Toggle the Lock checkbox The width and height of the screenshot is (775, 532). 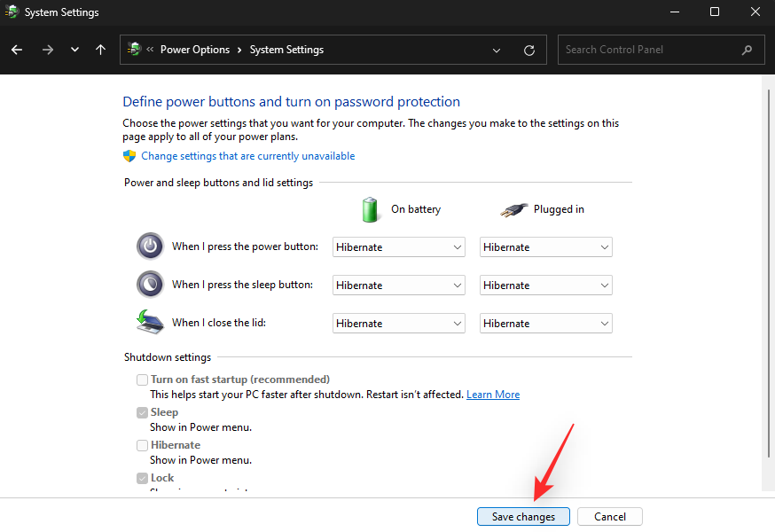[143, 478]
